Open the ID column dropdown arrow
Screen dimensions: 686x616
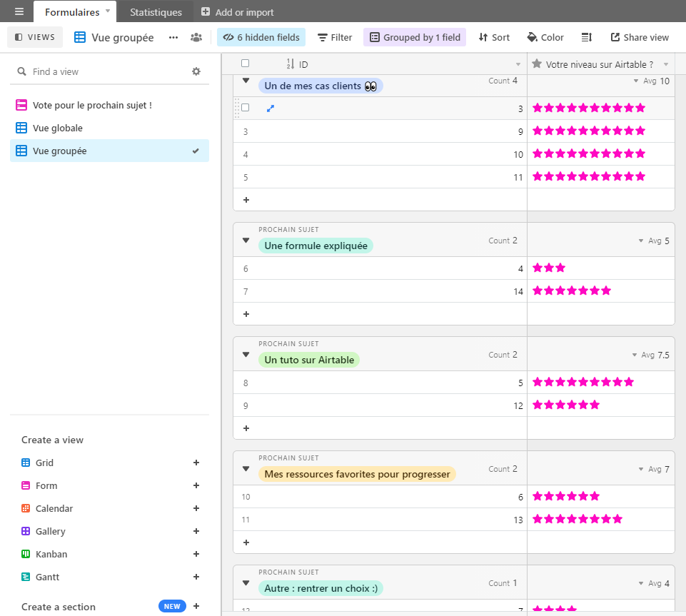pyautogui.click(x=518, y=65)
